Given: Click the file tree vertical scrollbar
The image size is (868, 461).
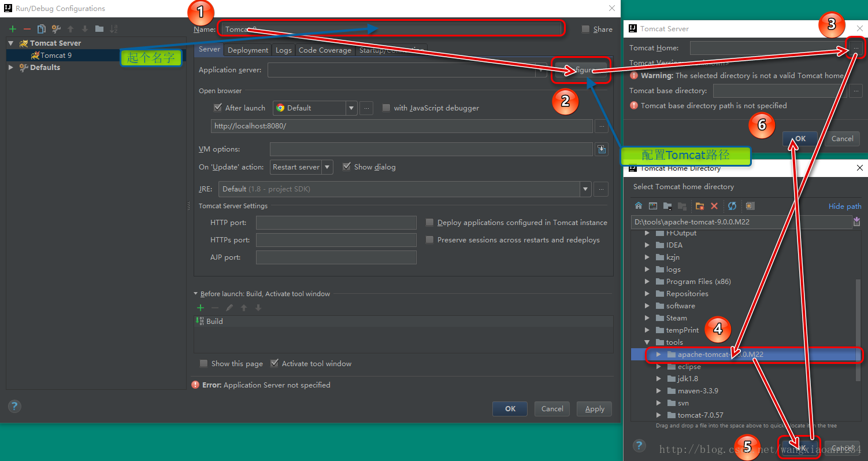Looking at the screenshot, I should [x=858, y=330].
